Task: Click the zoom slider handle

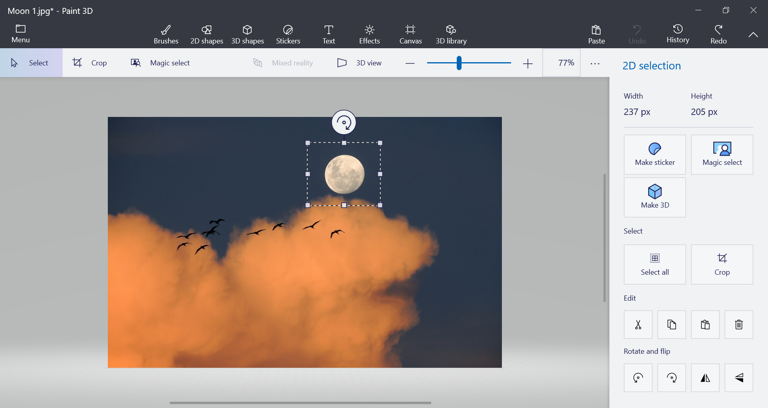Action: pos(459,63)
